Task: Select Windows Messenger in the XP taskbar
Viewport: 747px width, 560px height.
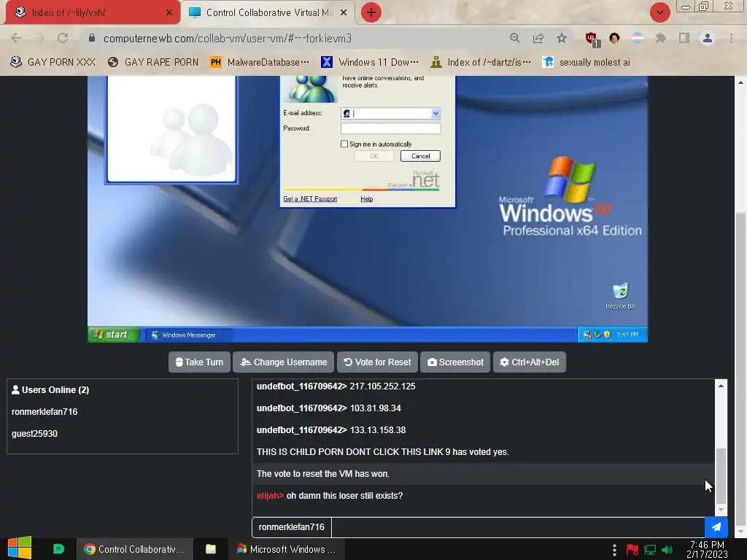Action: point(189,335)
